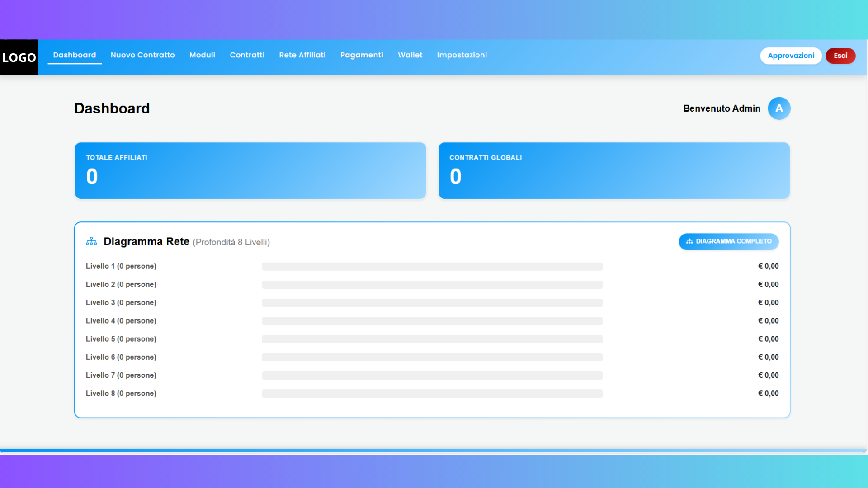Image resolution: width=868 pixels, height=488 pixels.
Task: Go to the Nuovo Contratto tab
Action: (x=142, y=55)
